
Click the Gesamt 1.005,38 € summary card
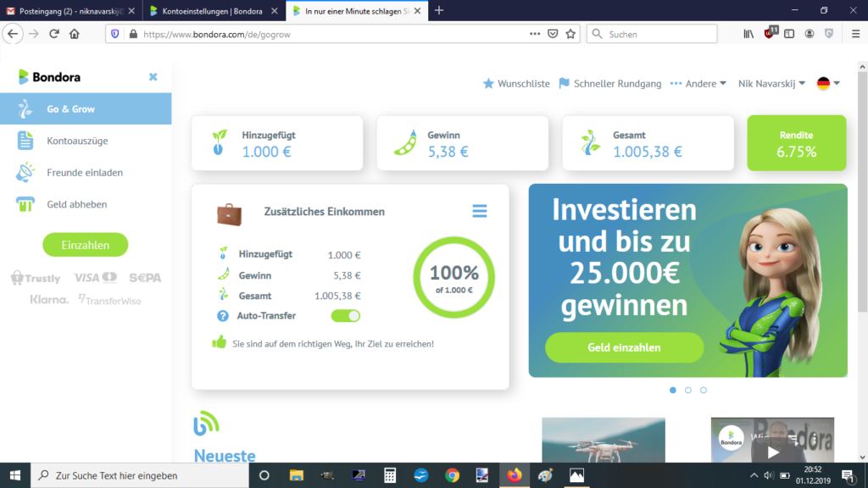click(648, 142)
